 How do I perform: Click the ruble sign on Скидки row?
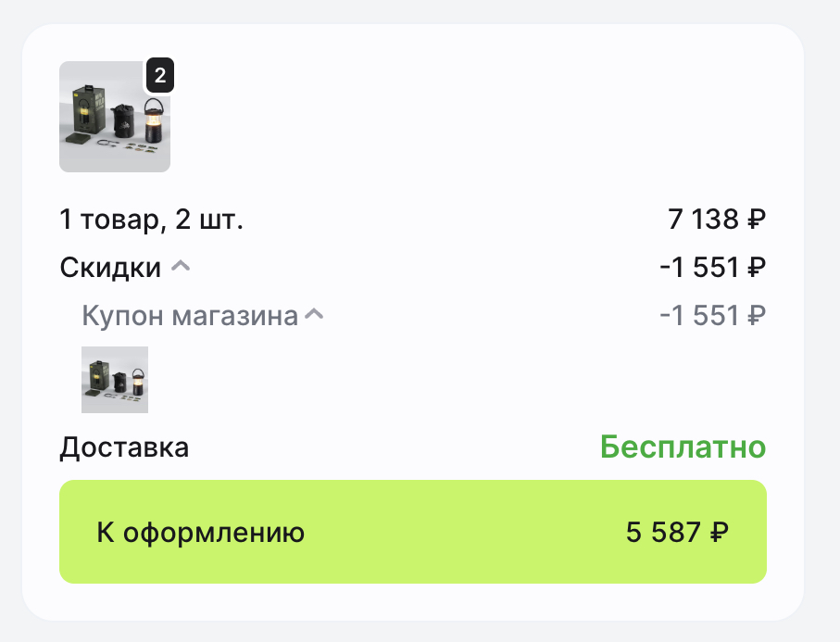pyautogui.click(x=757, y=269)
